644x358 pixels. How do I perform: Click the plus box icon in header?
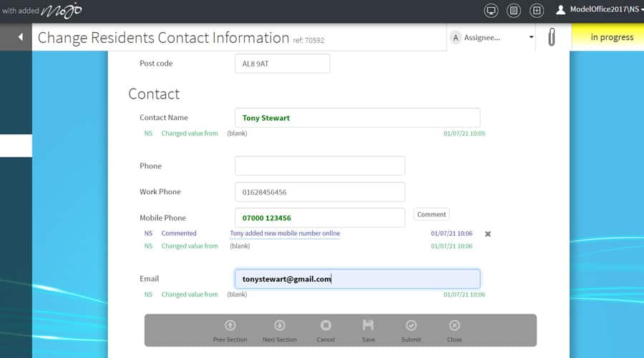537,11
